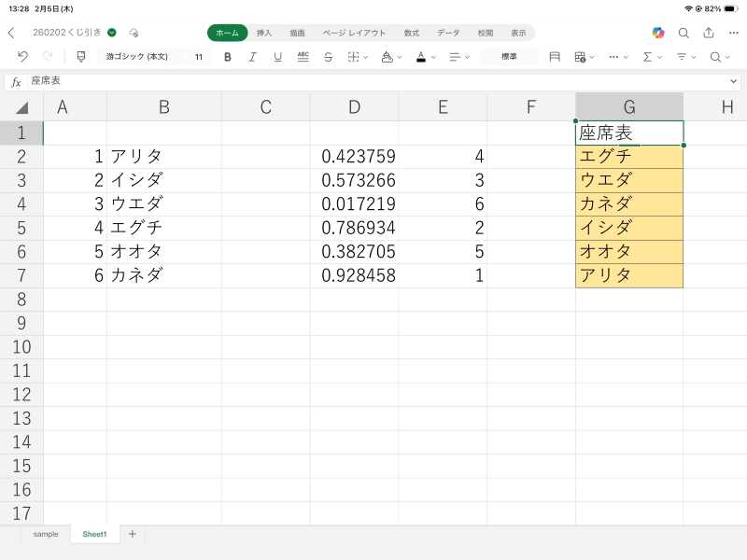
Task: Click the back arrow beside the file name
Action: click(11, 33)
